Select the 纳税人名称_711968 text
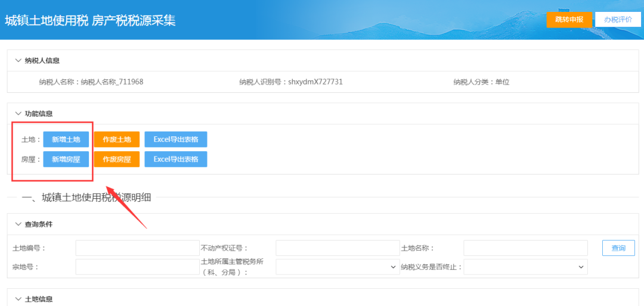The height and width of the screenshot is (306, 644). coord(112,82)
